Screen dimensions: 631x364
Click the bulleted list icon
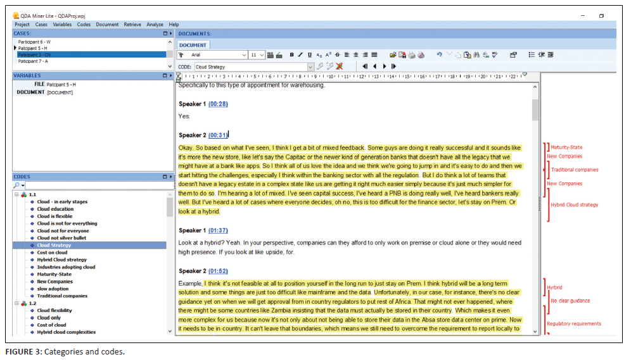pos(532,55)
